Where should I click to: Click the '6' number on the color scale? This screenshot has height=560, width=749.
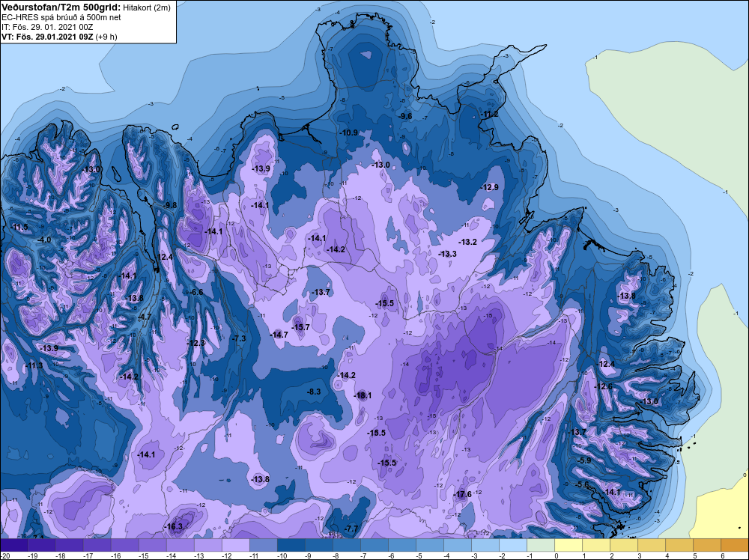click(x=721, y=556)
